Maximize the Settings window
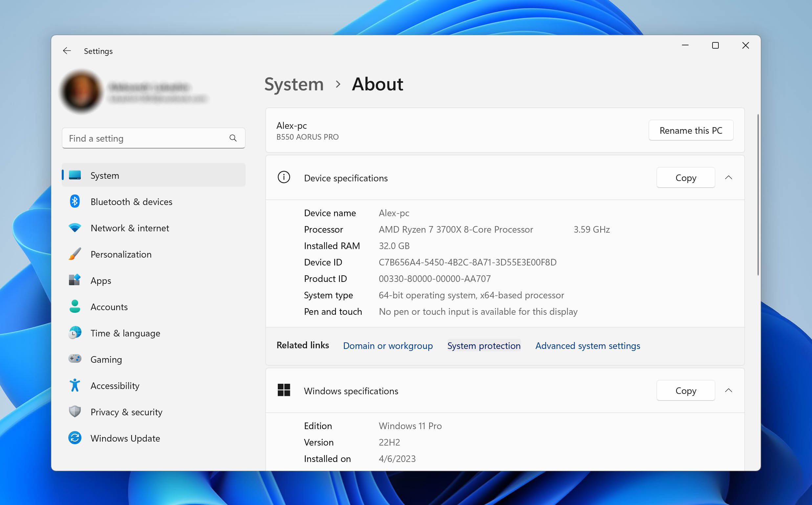 tap(715, 45)
